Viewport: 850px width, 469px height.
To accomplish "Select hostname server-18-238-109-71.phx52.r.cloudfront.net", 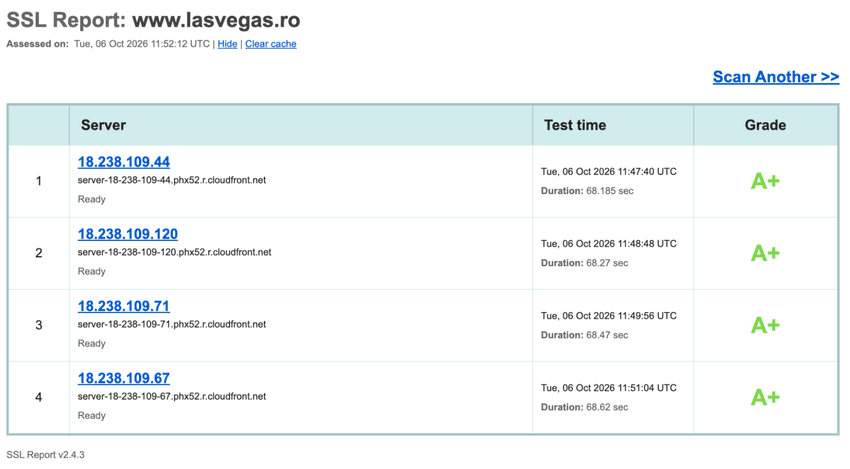I will pos(172,324).
